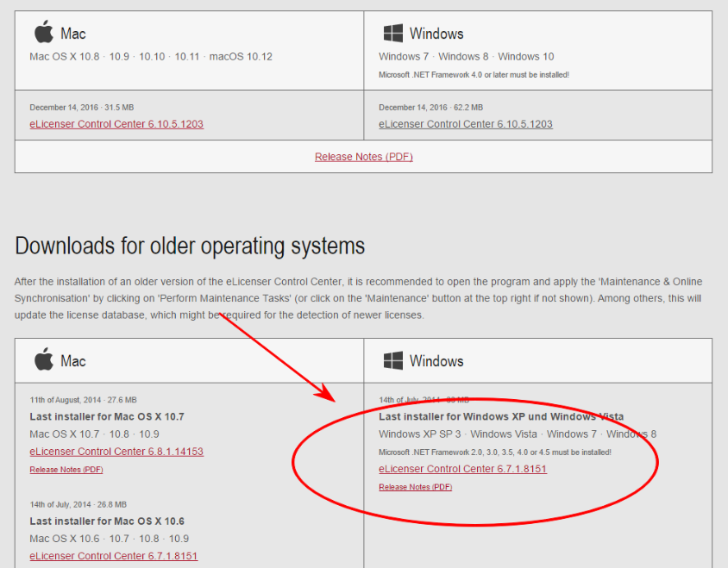The height and width of the screenshot is (568, 728).
Task: Click 'December 14, 2016 · 62.2 MB' text
Action: tap(431, 108)
